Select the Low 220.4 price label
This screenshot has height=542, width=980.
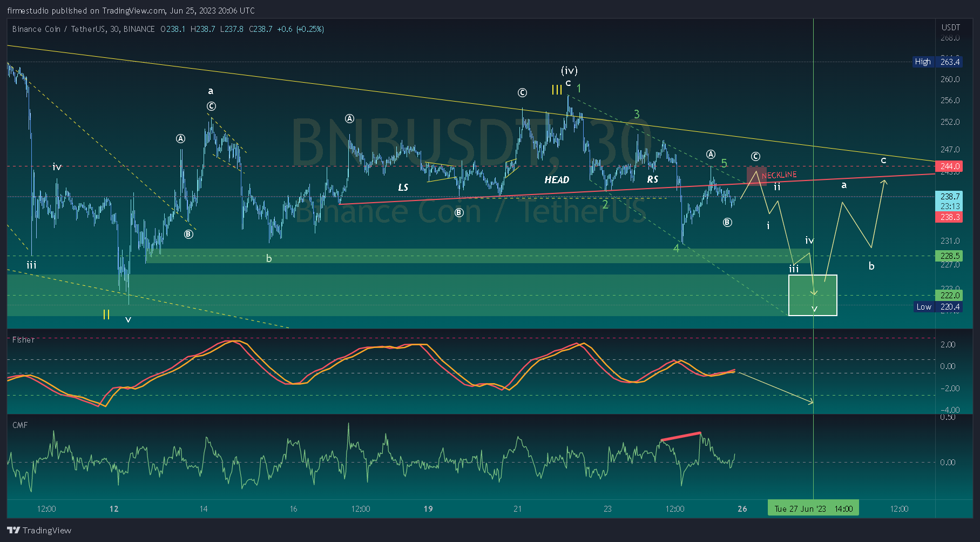tap(938, 307)
